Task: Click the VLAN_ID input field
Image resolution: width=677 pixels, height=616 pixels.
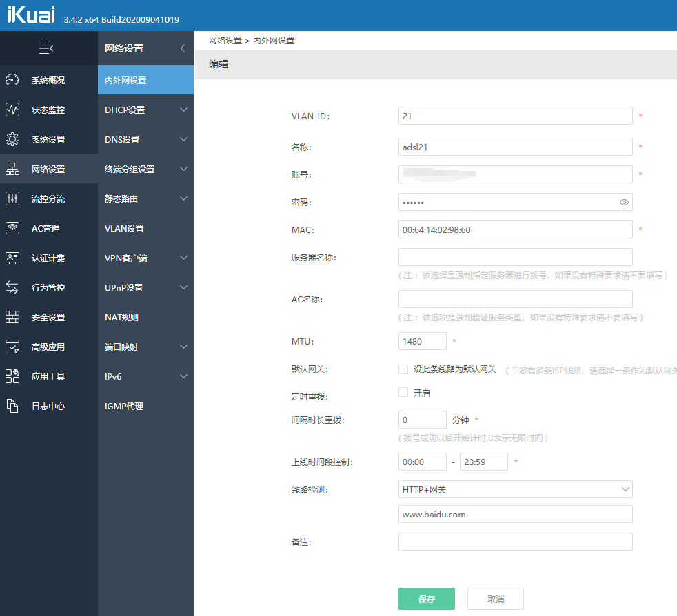Action: click(x=516, y=116)
